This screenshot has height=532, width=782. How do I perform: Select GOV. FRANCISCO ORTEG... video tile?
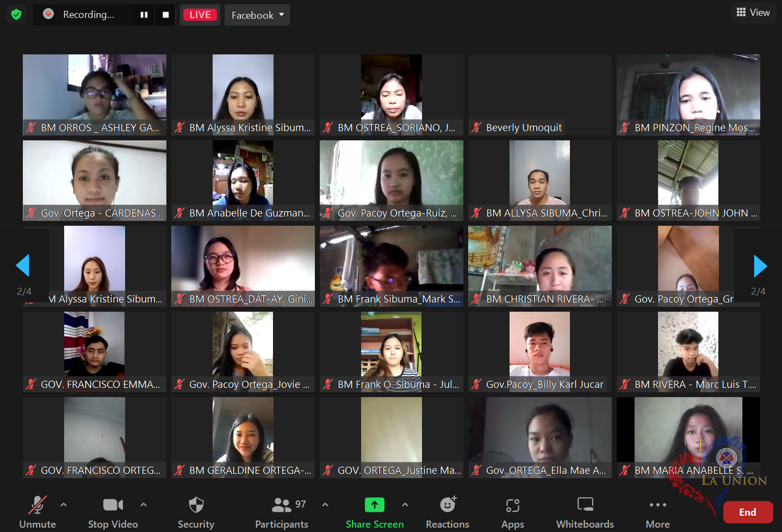(95, 437)
